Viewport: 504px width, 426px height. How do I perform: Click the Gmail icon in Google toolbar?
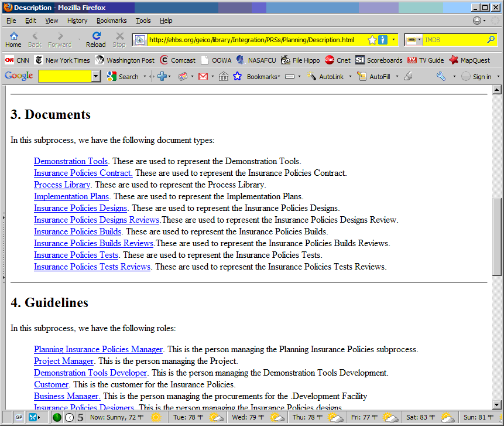(x=203, y=77)
